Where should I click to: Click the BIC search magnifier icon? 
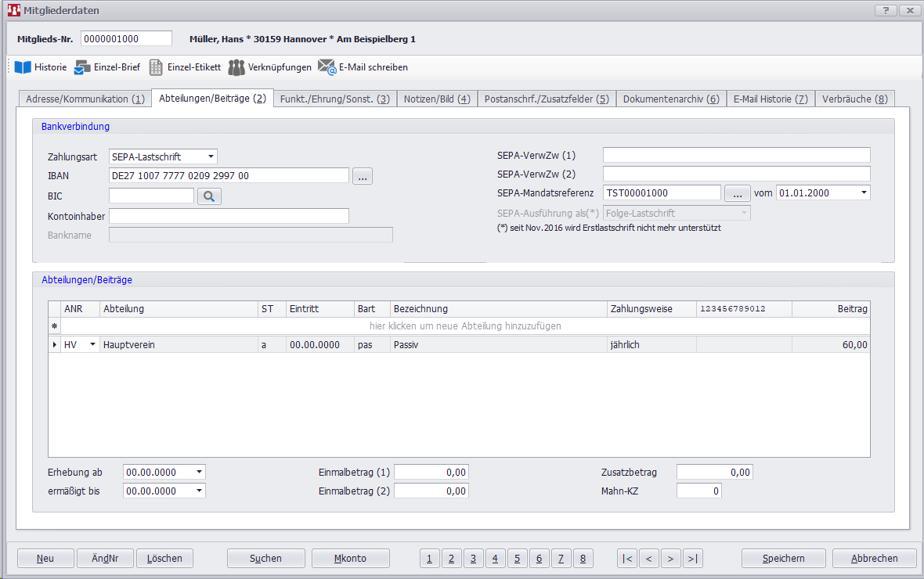point(209,196)
